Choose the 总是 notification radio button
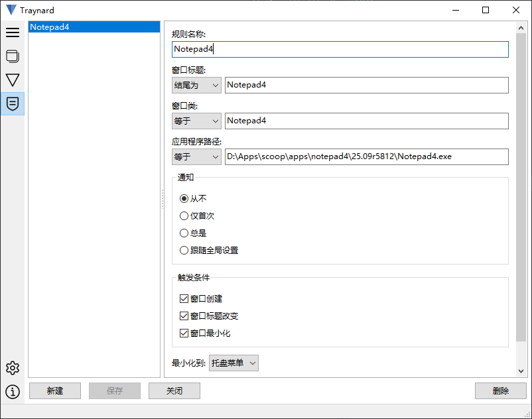532x419 pixels. (184, 233)
